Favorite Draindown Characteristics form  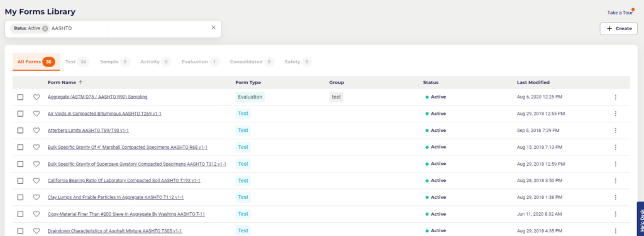(x=36, y=231)
